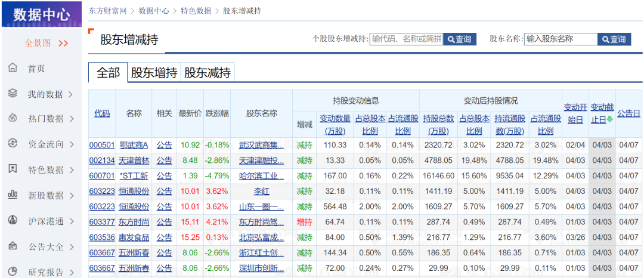Image resolution: width=644 pixels, height=278 pixels.
Task: Go to 东方财富网 breadcrumb link
Action: (x=107, y=11)
